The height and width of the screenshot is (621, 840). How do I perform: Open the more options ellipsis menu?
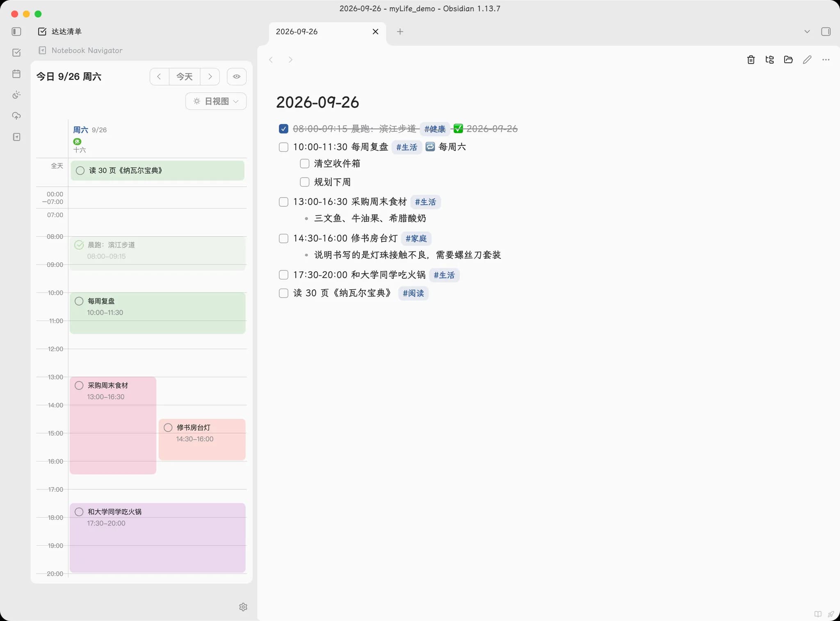pos(826,60)
